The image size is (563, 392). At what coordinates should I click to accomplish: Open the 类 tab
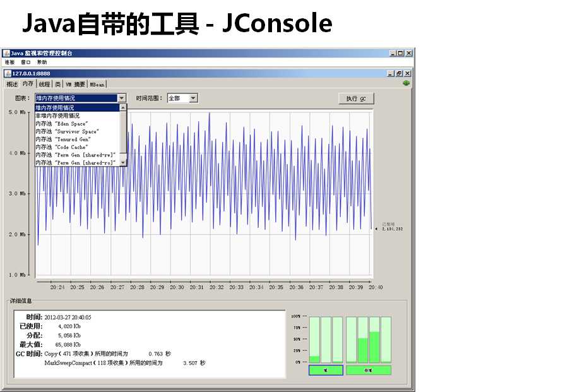click(58, 84)
